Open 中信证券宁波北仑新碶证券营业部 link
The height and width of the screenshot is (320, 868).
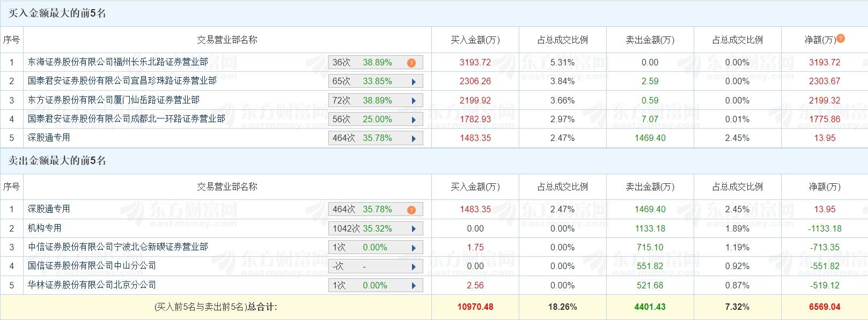118,247
